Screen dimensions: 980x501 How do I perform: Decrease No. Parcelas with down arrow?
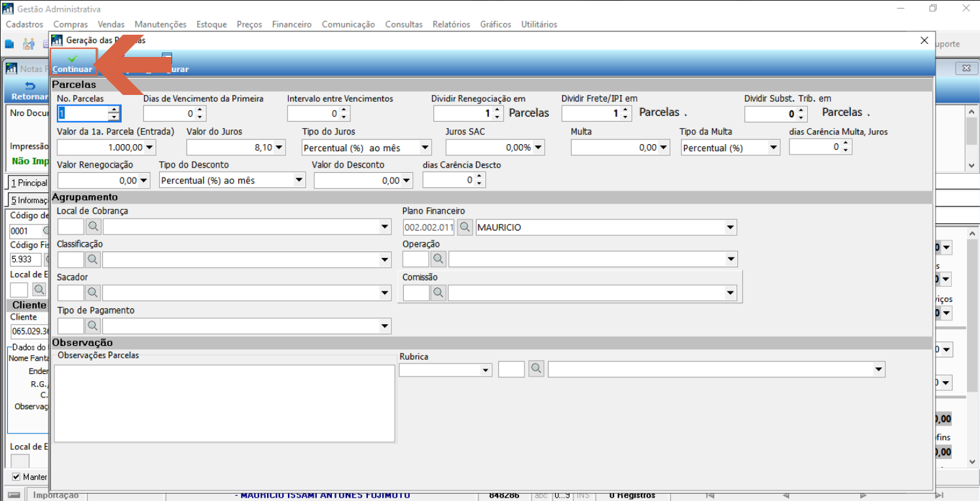(x=114, y=117)
